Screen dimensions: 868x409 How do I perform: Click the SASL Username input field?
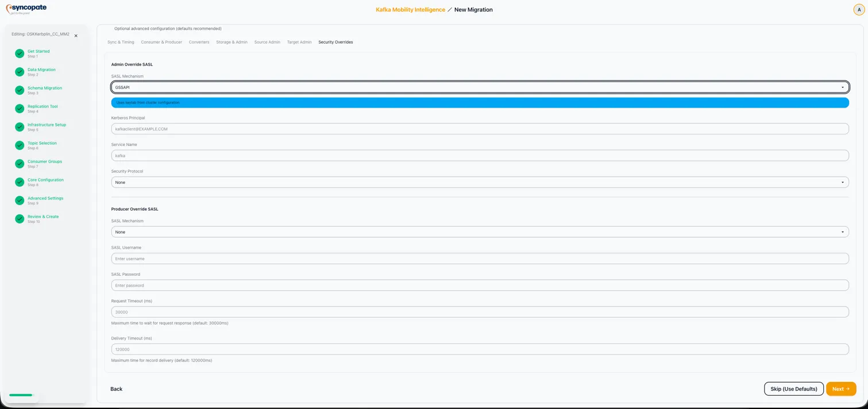pos(480,258)
